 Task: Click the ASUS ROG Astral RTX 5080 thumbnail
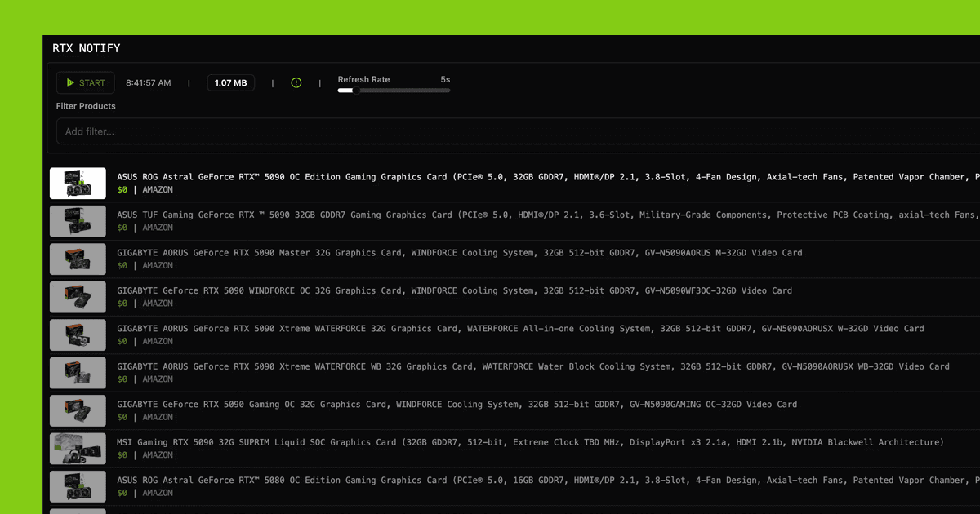click(x=78, y=485)
